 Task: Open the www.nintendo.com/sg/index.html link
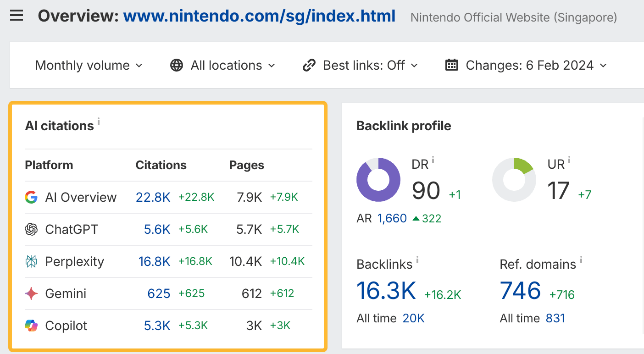pyautogui.click(x=259, y=17)
